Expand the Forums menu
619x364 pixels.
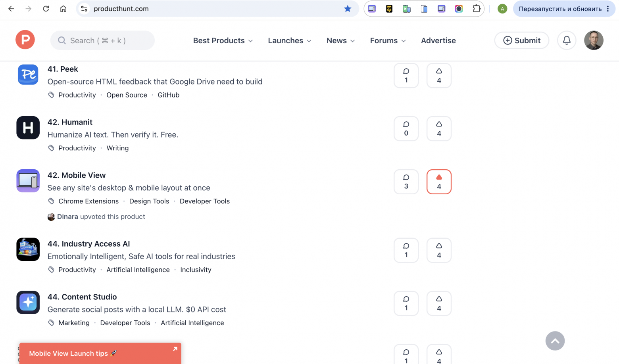coord(388,40)
